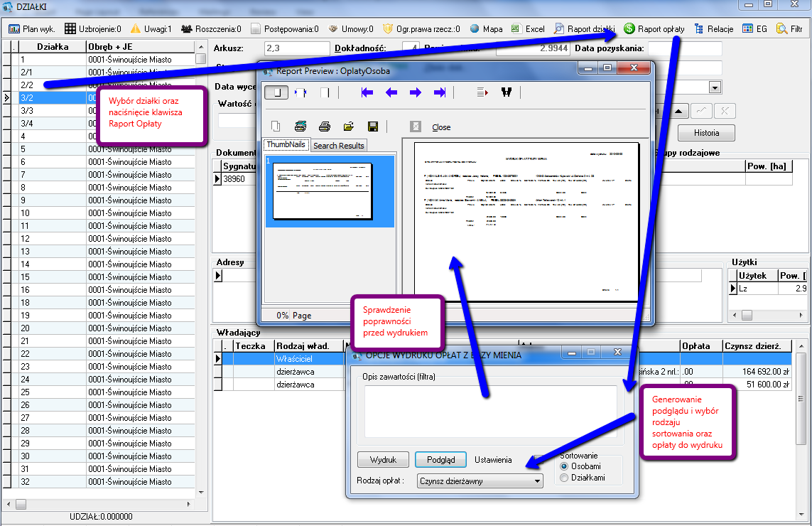Click the Działka column header
The image size is (812, 526).
click(53, 47)
